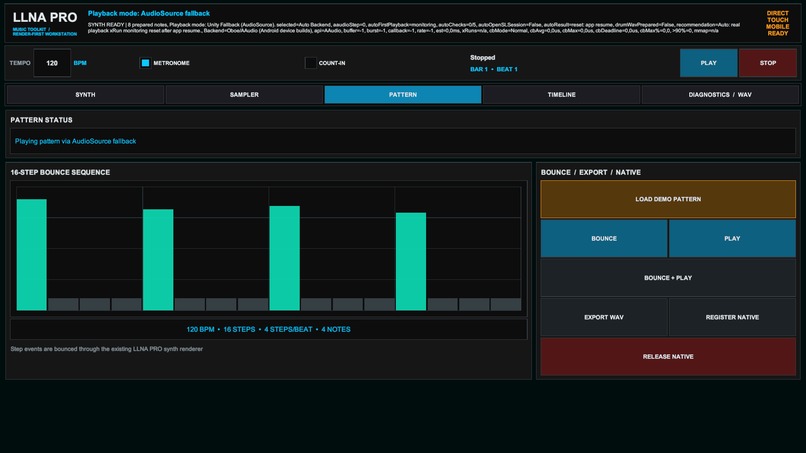This screenshot has height=453, width=806.
Task: Click the 'PATTERN STATUS' heading
Action: pos(42,120)
